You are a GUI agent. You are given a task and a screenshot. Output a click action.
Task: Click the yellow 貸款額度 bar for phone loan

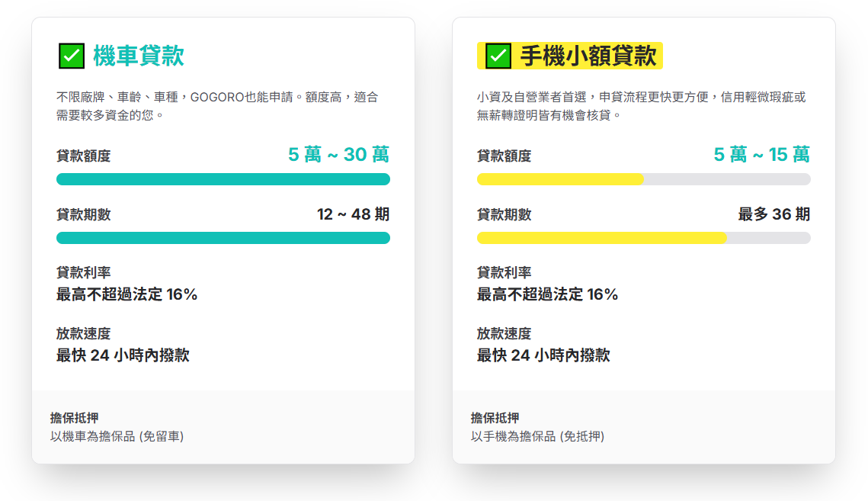coord(560,179)
